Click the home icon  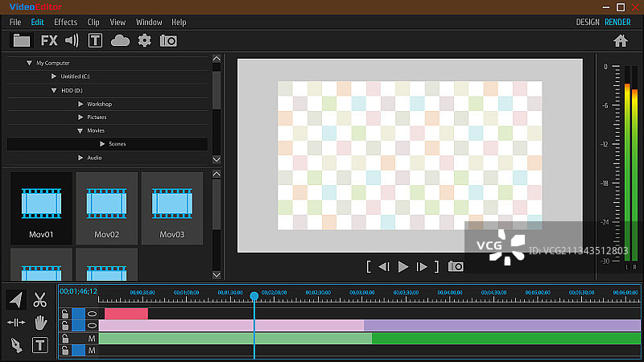pyautogui.click(x=620, y=40)
